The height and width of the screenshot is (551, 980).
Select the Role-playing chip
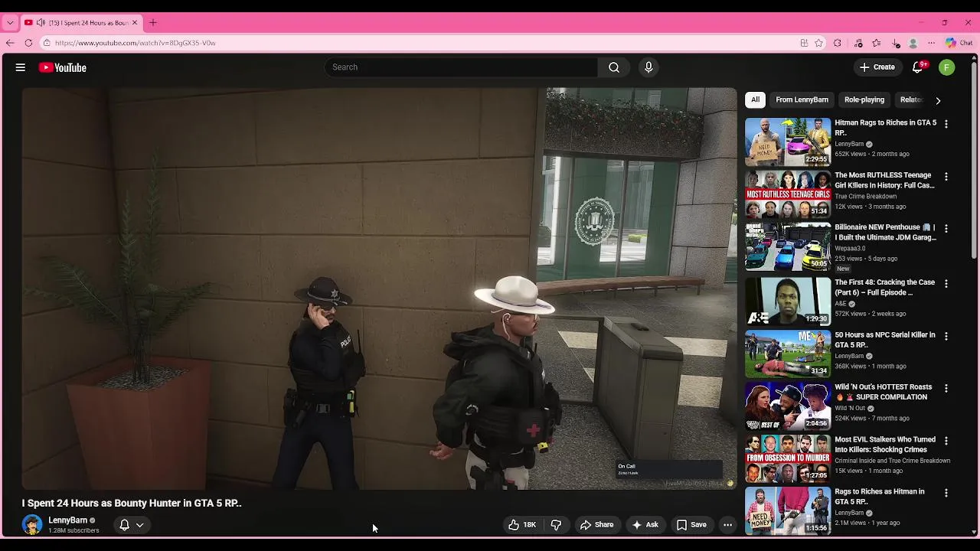[864, 99]
